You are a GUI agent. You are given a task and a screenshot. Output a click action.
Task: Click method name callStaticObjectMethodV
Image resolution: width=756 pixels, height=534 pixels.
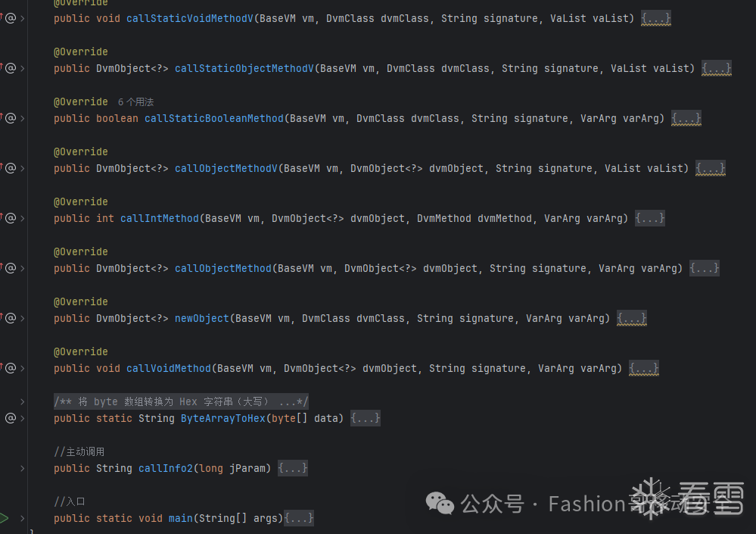tap(244, 68)
